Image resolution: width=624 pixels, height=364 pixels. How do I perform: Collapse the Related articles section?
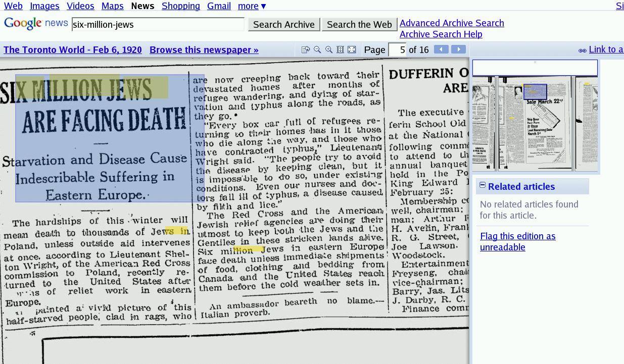pyautogui.click(x=483, y=185)
